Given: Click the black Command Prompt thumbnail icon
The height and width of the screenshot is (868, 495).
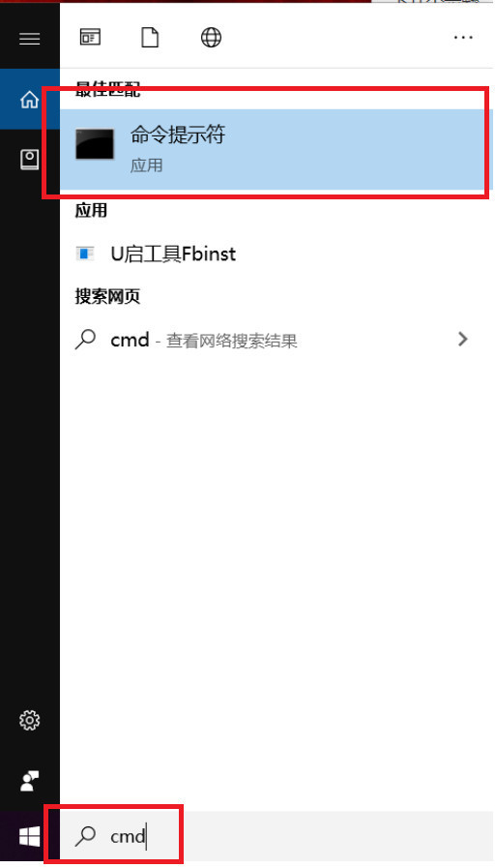Looking at the screenshot, I should tap(95, 144).
